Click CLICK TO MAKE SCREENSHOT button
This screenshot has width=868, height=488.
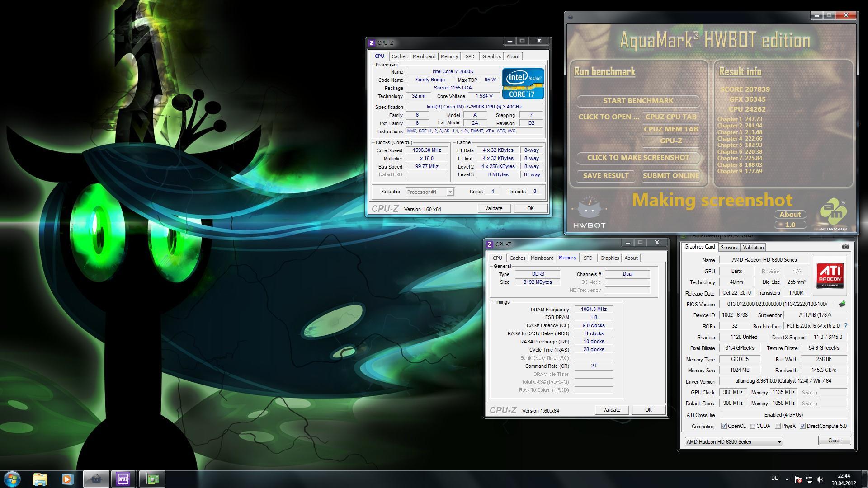[638, 158]
